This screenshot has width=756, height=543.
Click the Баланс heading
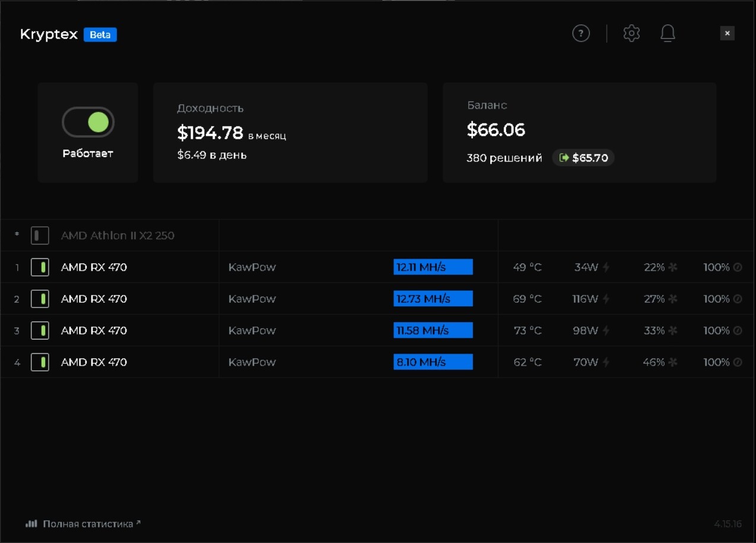487,106
